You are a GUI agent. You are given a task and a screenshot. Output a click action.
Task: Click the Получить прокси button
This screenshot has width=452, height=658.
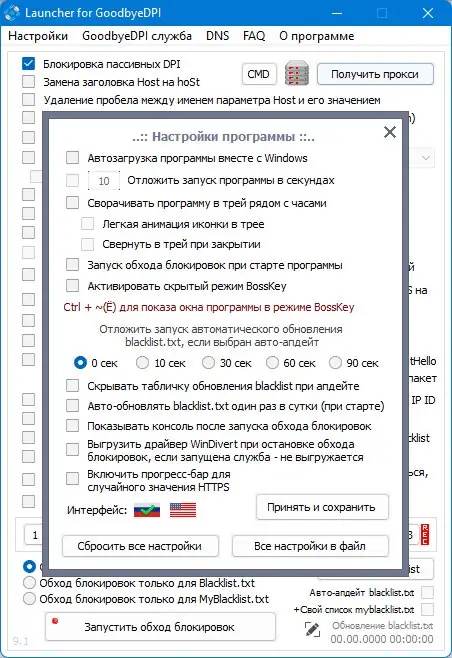coord(375,74)
